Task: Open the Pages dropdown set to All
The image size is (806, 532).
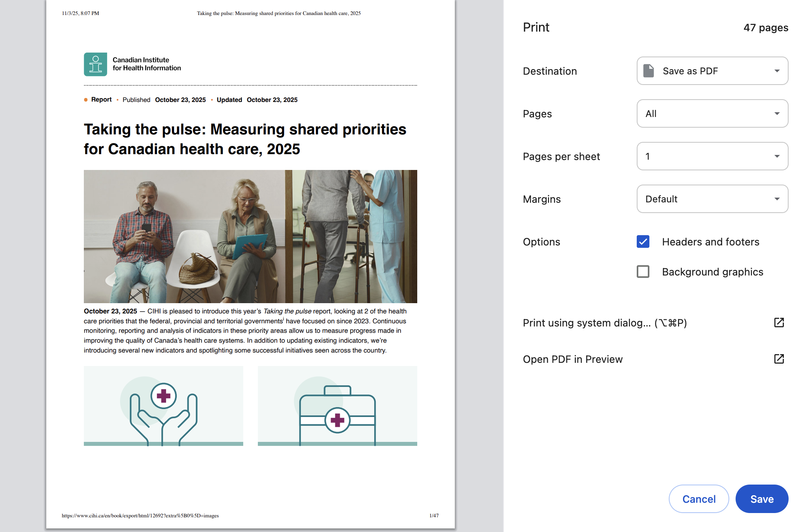Action: tap(712, 113)
